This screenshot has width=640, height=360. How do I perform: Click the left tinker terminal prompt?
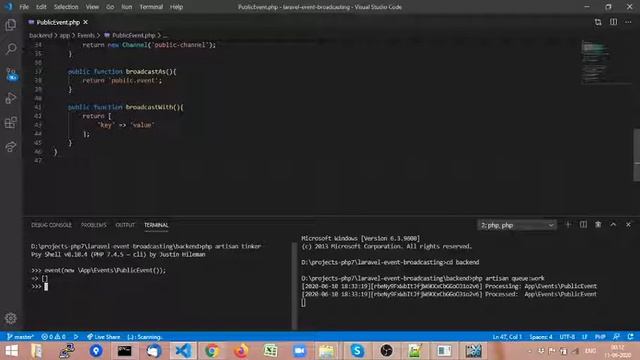(x=46, y=287)
